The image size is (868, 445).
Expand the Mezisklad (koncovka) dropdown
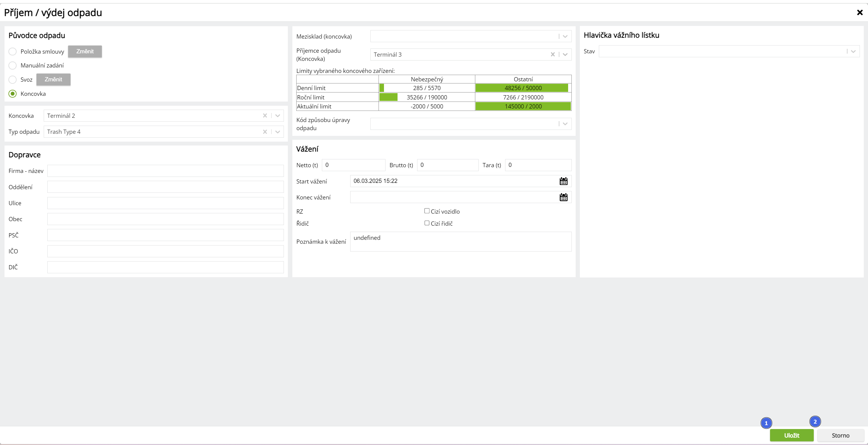click(x=565, y=36)
